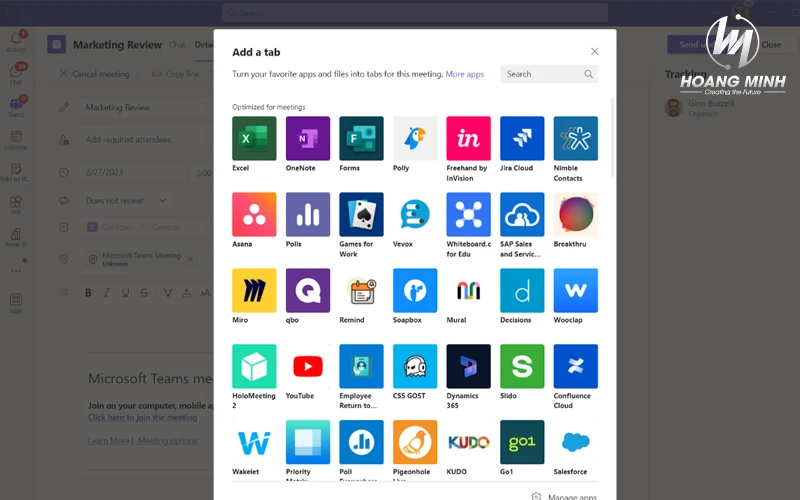Select the Polls app icon
The image size is (800, 500).
point(308,214)
